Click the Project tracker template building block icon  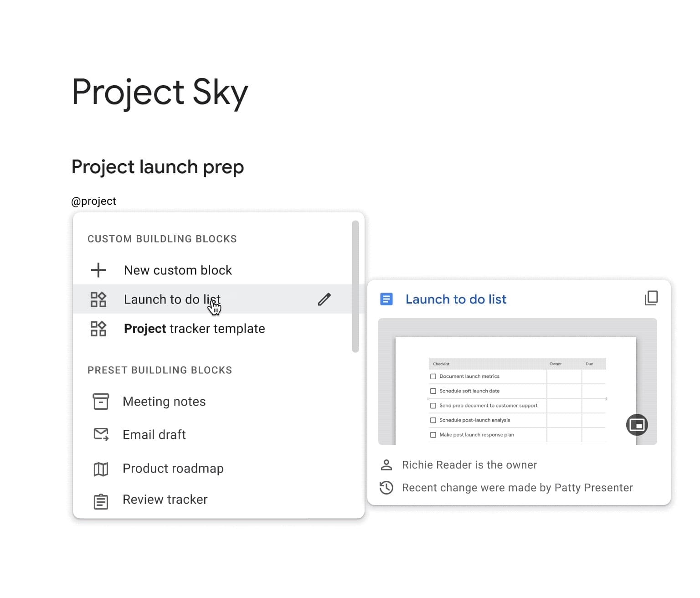click(98, 329)
